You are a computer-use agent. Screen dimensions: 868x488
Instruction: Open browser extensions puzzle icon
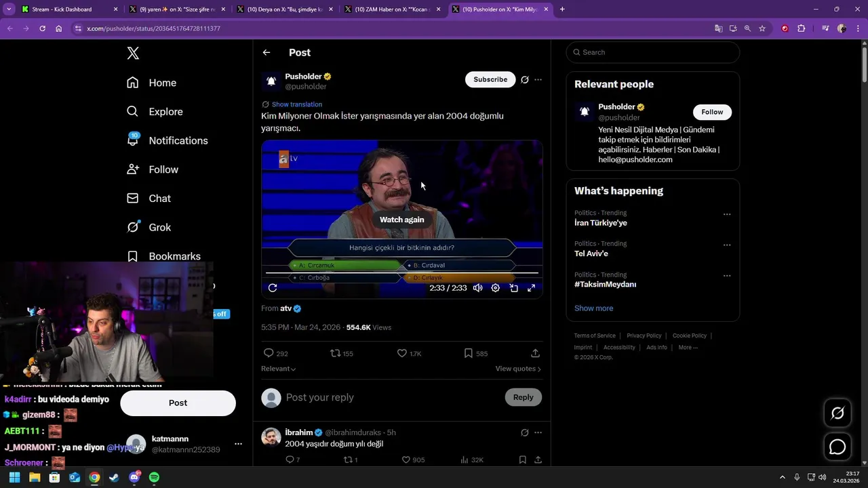point(801,28)
